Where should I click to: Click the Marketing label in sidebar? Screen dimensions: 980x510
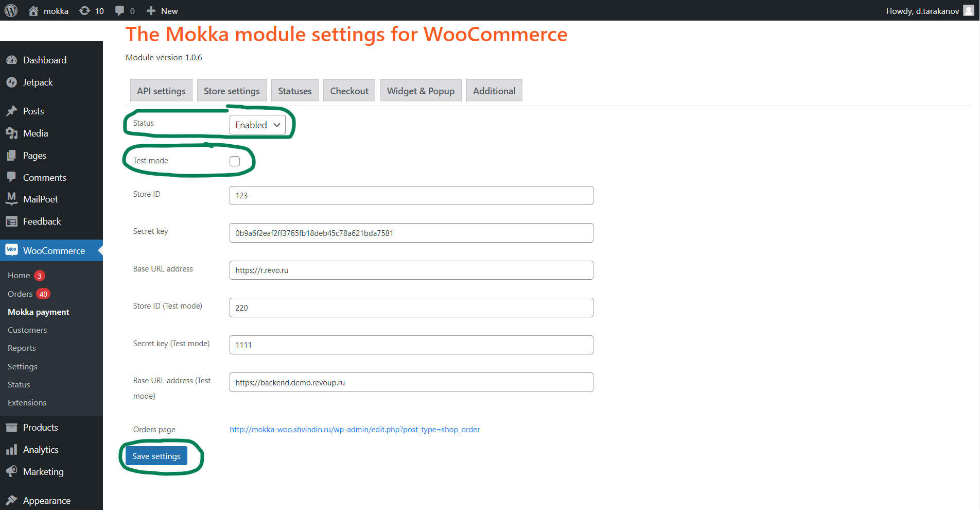click(x=43, y=472)
